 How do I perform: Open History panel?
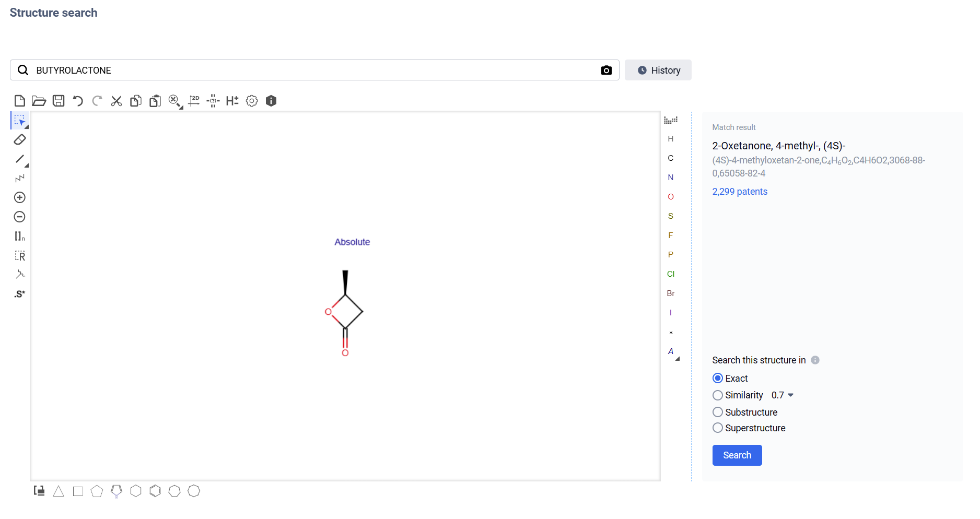click(x=658, y=70)
